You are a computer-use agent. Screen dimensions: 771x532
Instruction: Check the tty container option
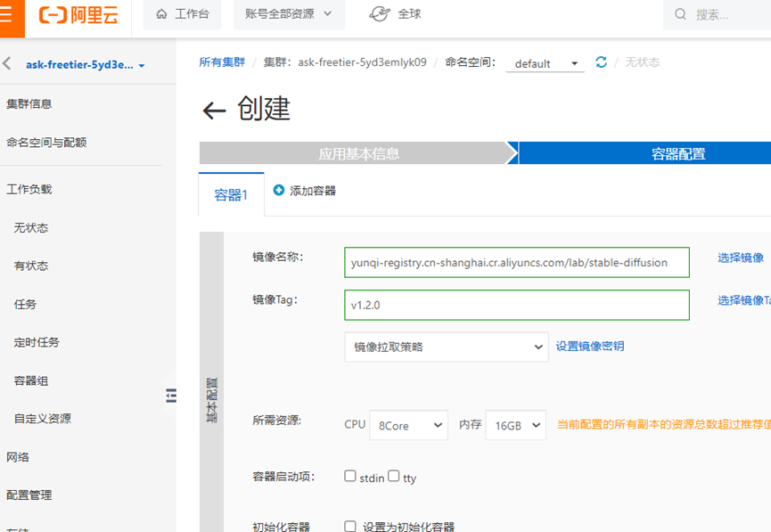(392, 477)
